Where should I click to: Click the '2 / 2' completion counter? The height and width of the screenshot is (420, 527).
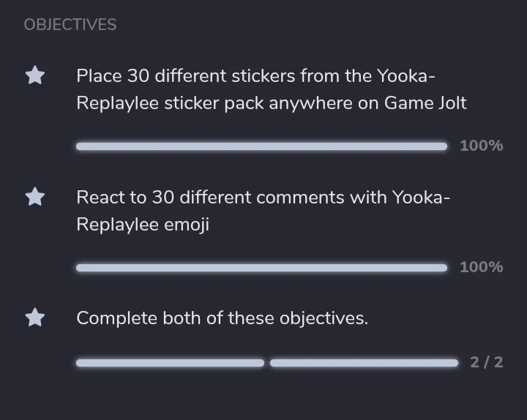click(x=487, y=362)
